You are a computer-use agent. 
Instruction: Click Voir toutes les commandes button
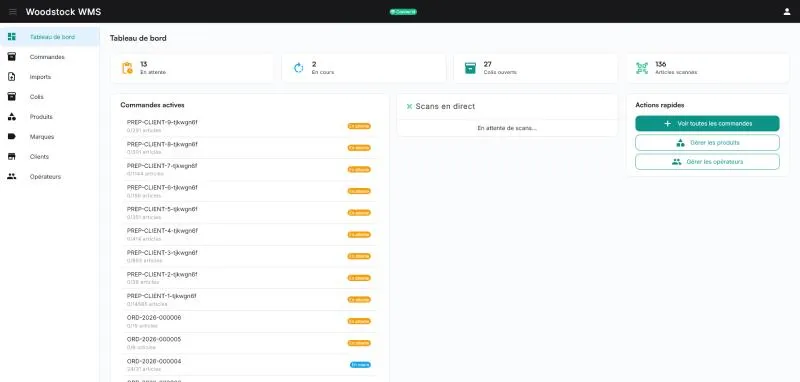tap(707, 123)
